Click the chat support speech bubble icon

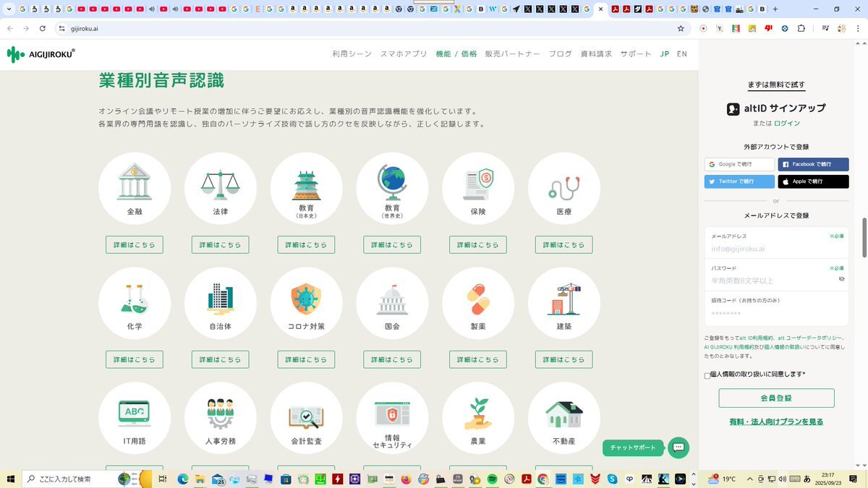(678, 448)
